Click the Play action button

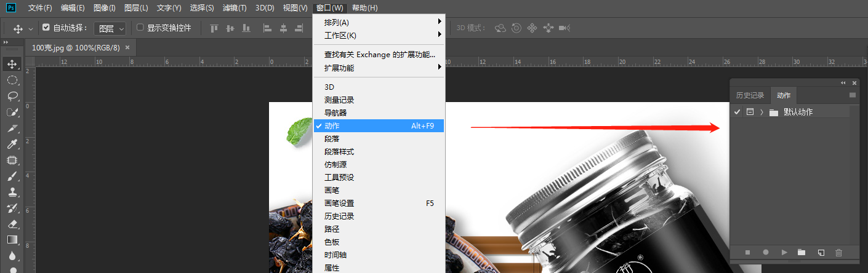(784, 252)
